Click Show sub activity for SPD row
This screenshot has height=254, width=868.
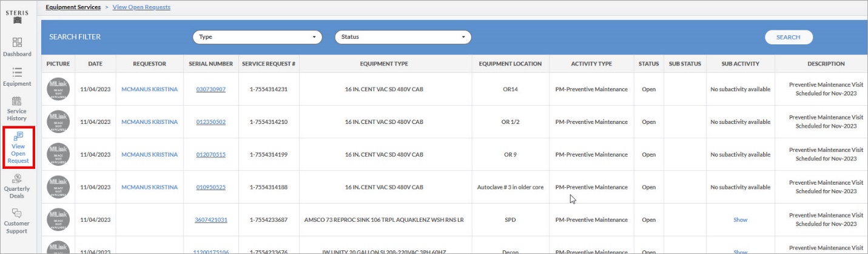[x=741, y=219]
